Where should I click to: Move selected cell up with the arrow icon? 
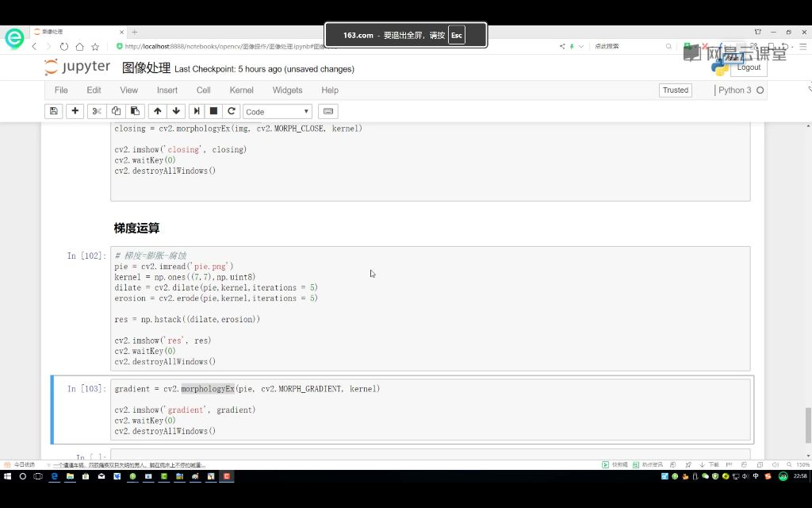coord(158,111)
